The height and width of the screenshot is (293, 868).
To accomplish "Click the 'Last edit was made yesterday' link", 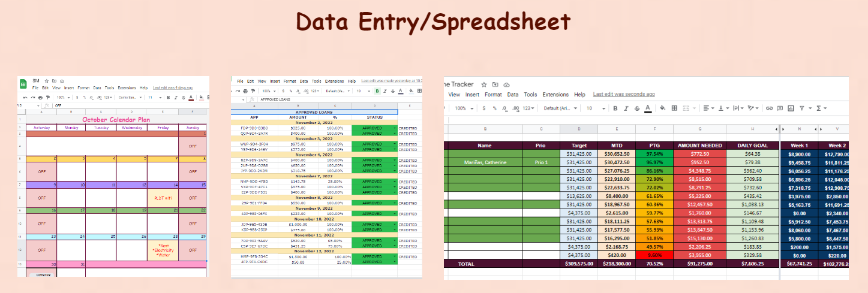I will [x=392, y=81].
